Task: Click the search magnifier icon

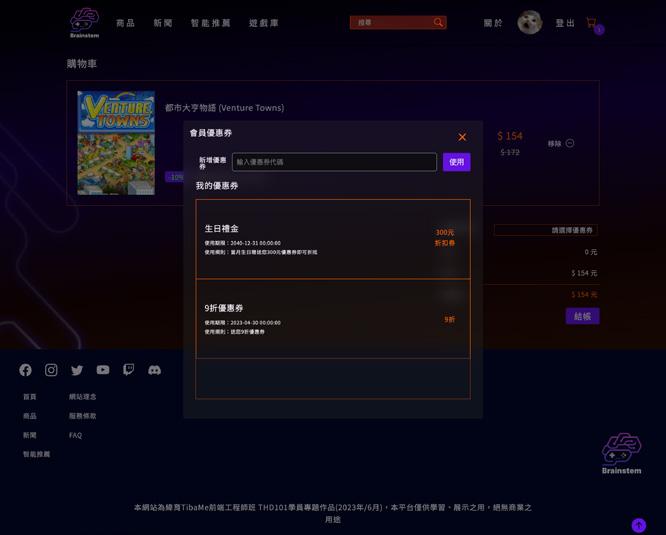Action: (x=438, y=23)
